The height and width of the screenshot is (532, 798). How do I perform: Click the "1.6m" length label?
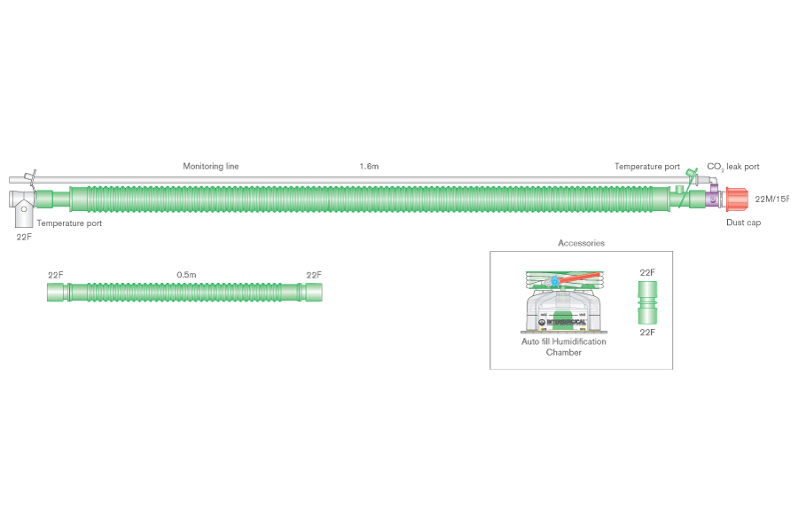(x=369, y=166)
